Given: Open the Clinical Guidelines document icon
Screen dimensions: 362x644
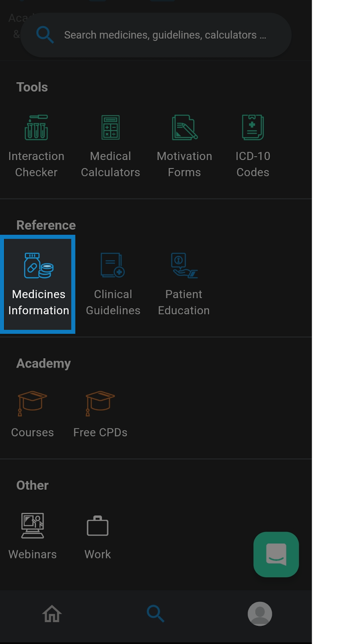Looking at the screenshot, I should click(x=113, y=266).
